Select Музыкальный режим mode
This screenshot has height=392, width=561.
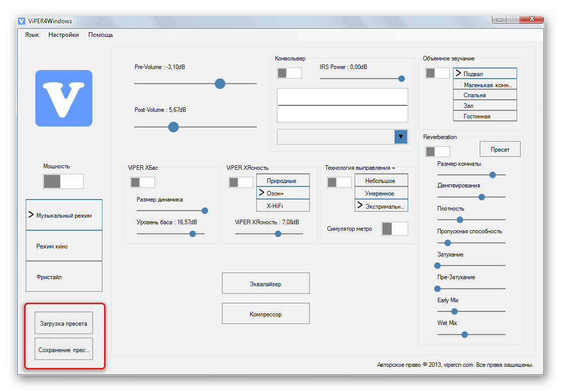[x=64, y=215]
